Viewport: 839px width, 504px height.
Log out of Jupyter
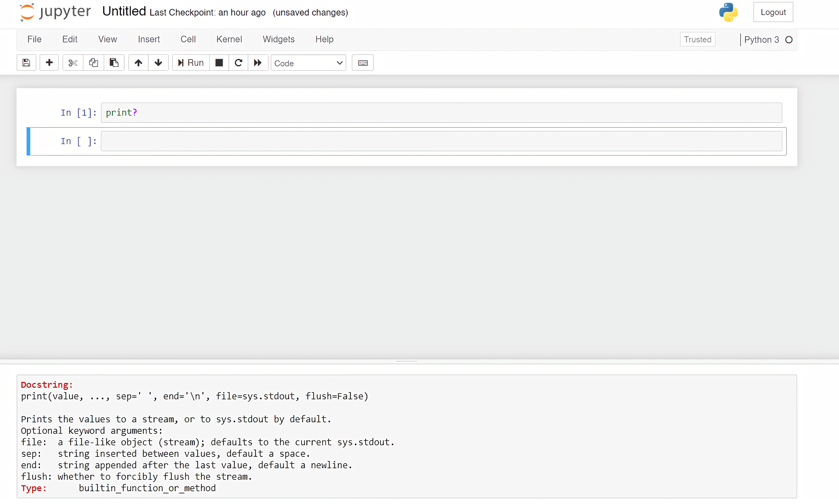click(773, 12)
